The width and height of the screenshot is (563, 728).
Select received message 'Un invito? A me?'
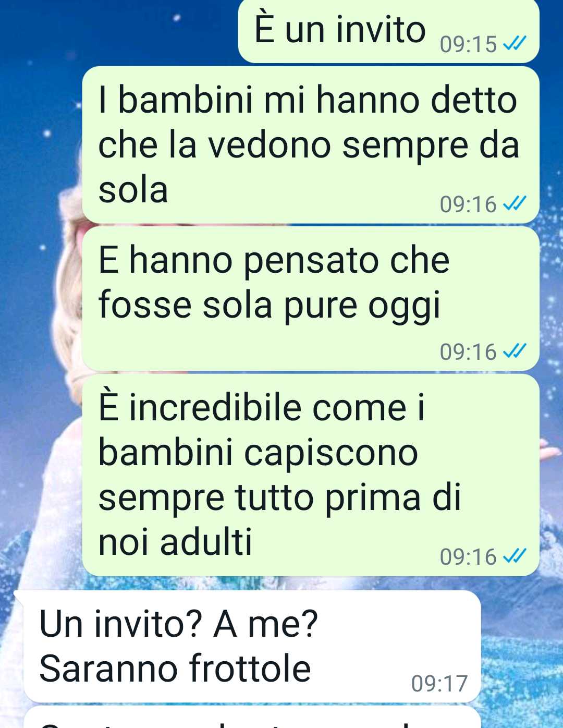pyautogui.click(x=252, y=646)
